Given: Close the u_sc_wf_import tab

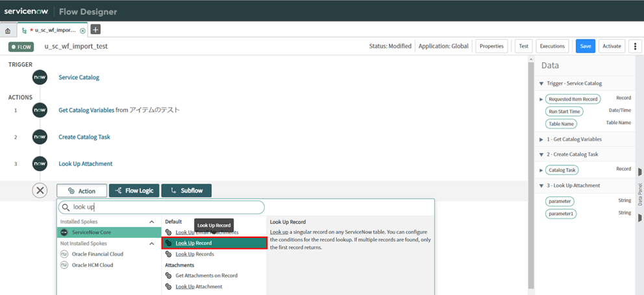Looking at the screenshot, I should [x=82, y=30].
